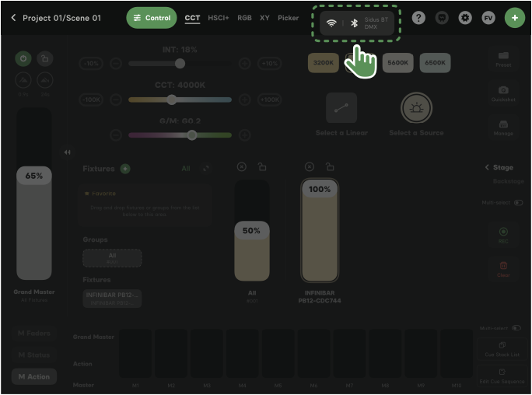The width and height of the screenshot is (532, 395).
Task: Click the Select a Source icon
Action: (416, 108)
